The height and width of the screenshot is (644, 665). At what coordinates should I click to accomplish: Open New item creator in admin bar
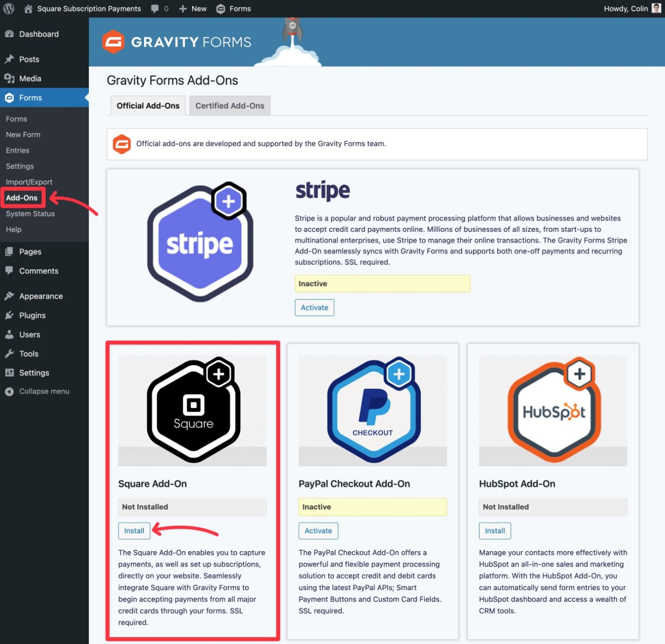[192, 8]
